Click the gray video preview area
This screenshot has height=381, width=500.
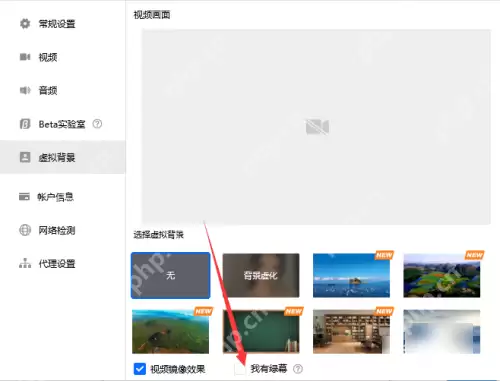point(316,127)
